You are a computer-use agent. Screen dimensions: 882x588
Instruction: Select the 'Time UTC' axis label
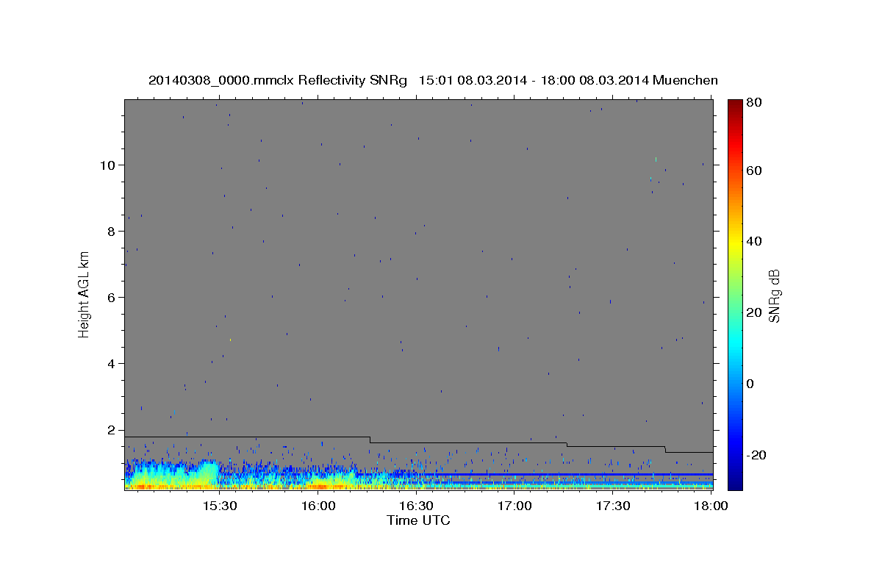pos(418,520)
